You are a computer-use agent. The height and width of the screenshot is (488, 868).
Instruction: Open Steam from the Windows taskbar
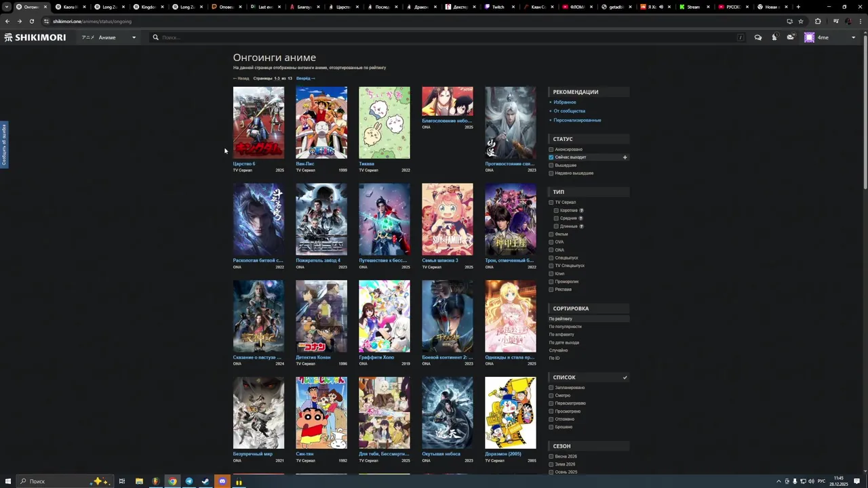[205, 481]
